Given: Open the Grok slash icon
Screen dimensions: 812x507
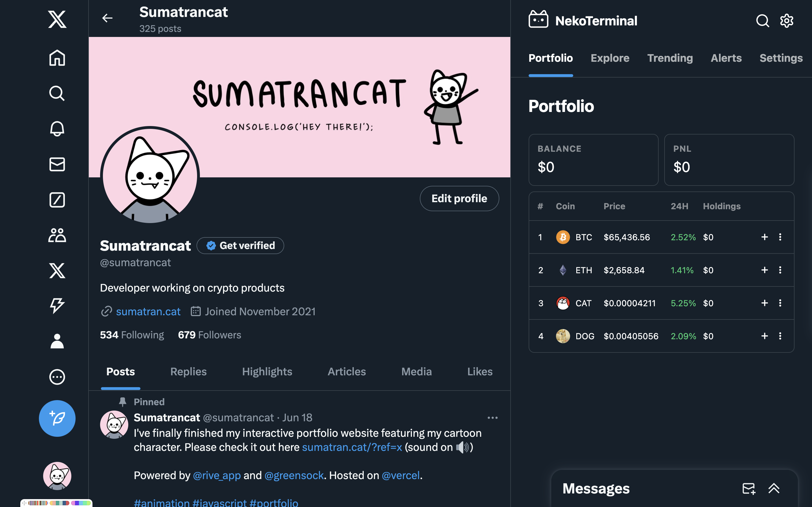Looking at the screenshot, I should (x=57, y=200).
